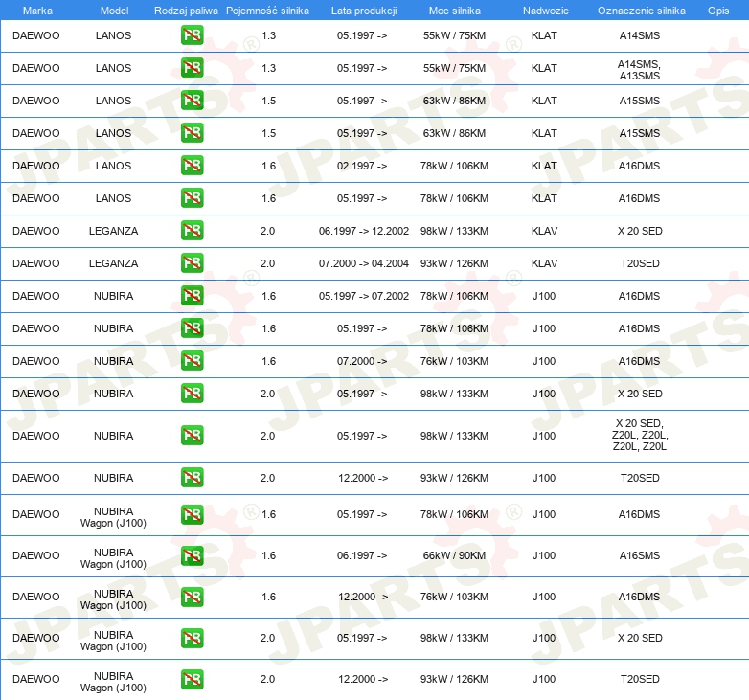The height and width of the screenshot is (700, 749).
Task: Click the Nadwozie column header
Action: coord(546,11)
